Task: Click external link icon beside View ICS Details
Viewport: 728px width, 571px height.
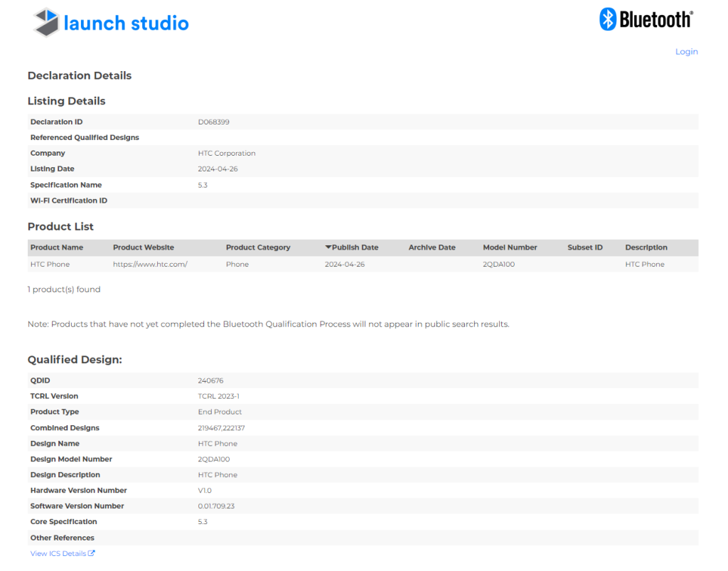Action: click(x=92, y=553)
